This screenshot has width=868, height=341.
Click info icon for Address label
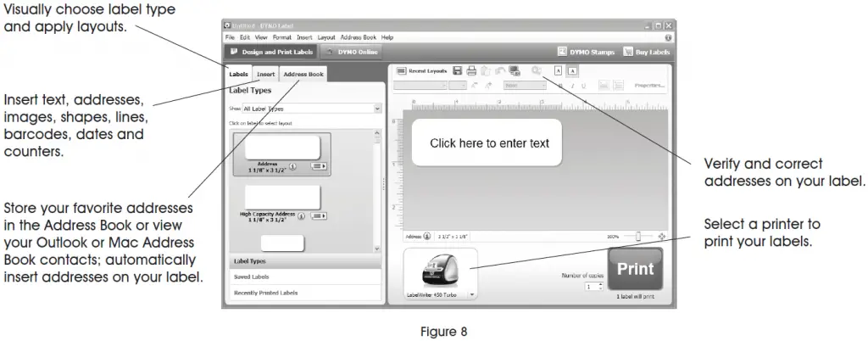[293, 166]
